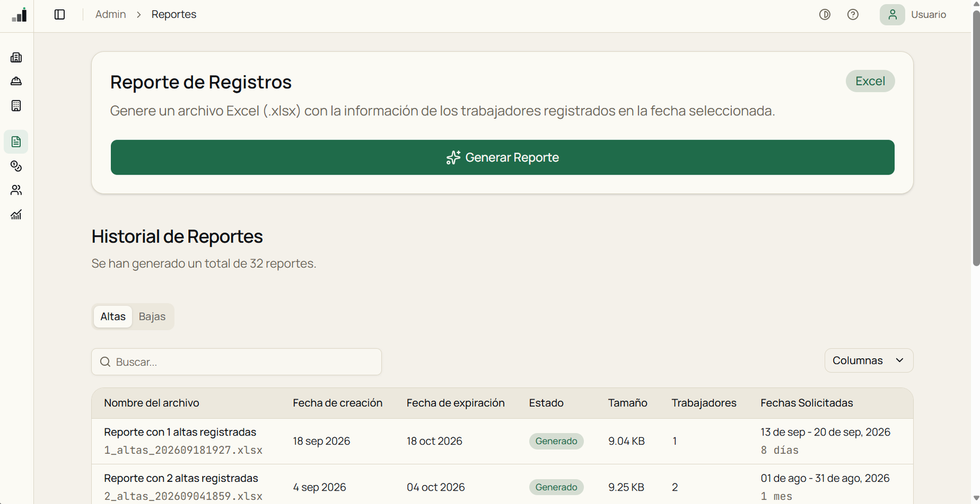Sort by Nombre del archivo column header
The image size is (980, 504).
point(152,403)
